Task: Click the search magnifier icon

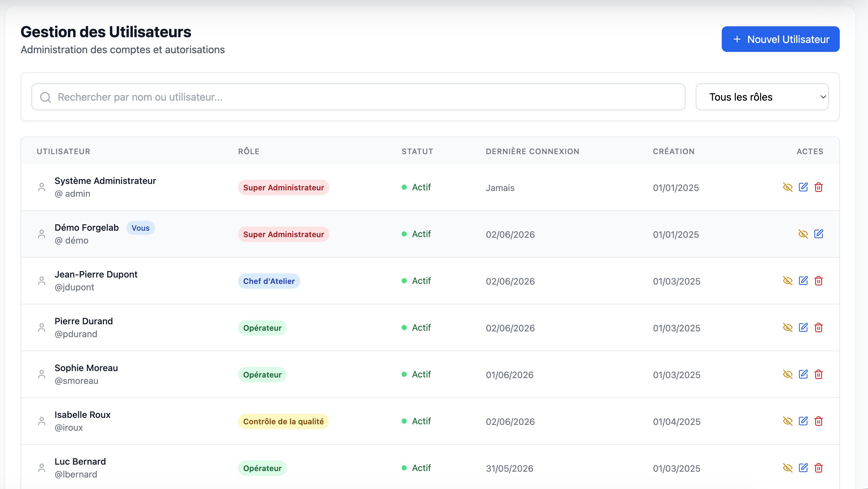Action: (x=46, y=97)
